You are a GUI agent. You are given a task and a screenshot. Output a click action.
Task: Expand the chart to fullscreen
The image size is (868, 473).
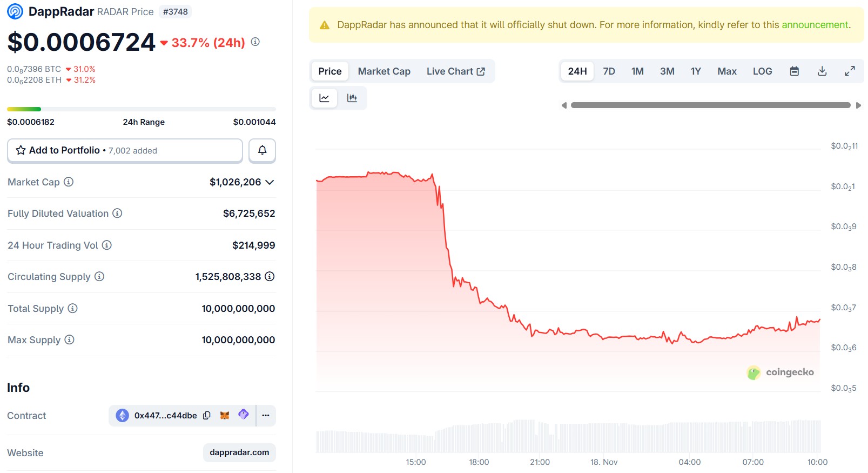[x=850, y=71]
